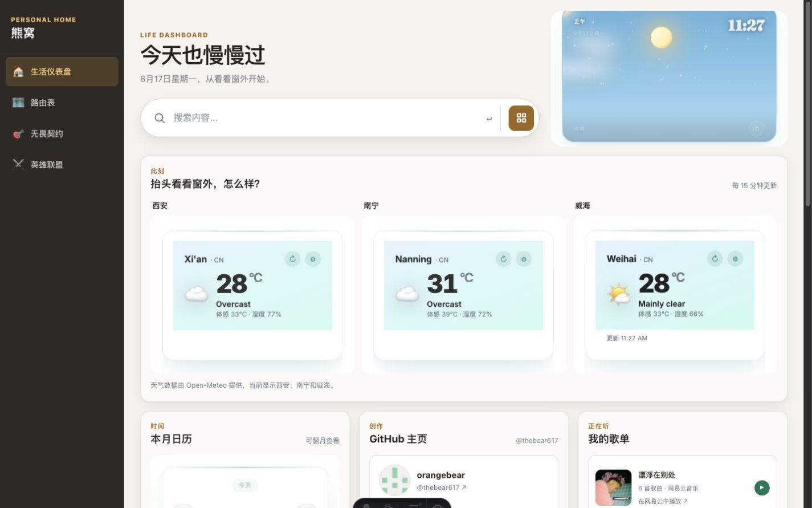Open the @thebear617 ↗ profile link
812x508 pixels.
(442, 487)
